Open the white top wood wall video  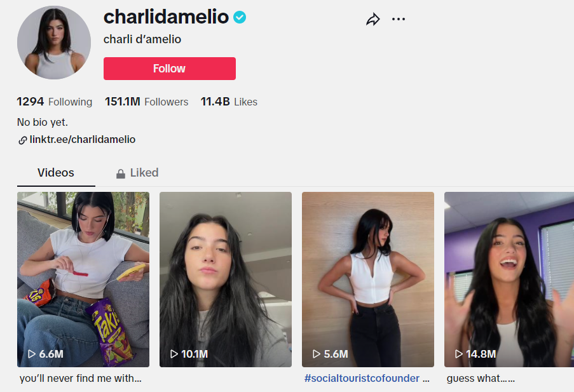pyautogui.click(x=368, y=280)
